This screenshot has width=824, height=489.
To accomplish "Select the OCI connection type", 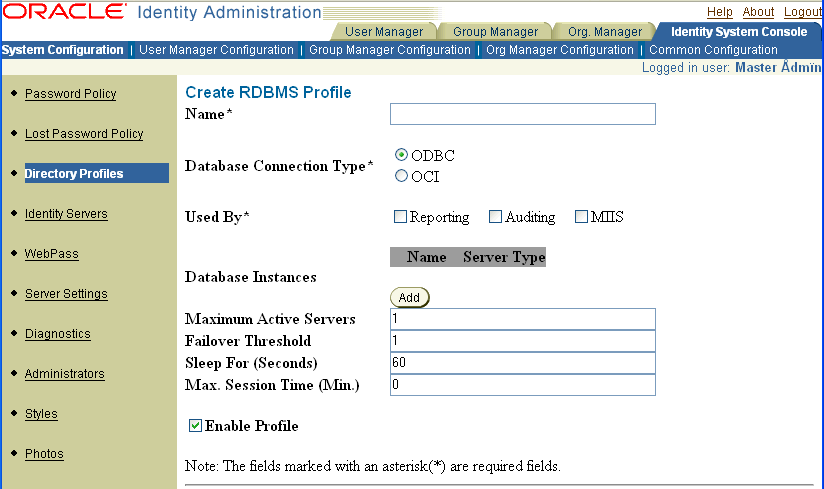I will (x=401, y=176).
